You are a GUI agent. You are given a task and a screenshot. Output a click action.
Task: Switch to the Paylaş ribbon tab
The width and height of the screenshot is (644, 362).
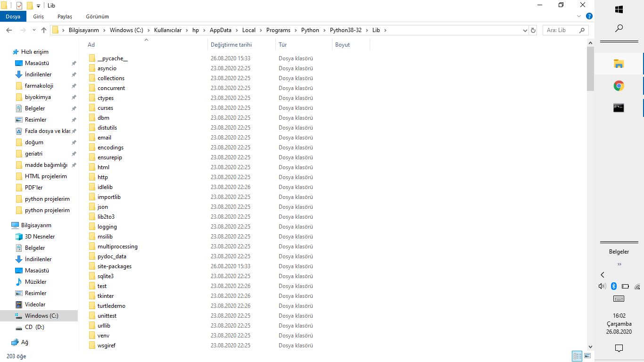click(x=65, y=16)
